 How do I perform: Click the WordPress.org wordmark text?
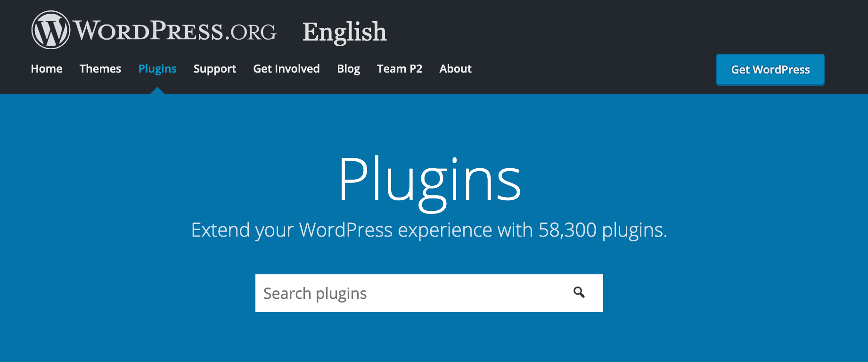(175, 31)
